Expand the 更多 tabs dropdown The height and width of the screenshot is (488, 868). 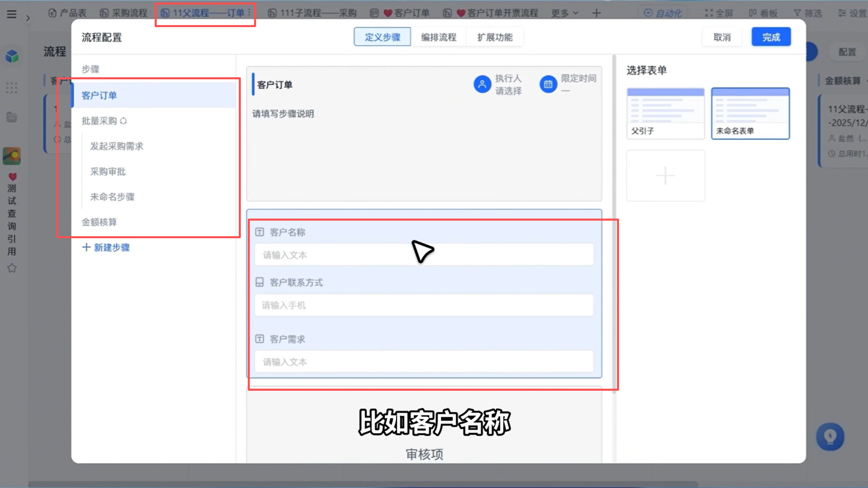point(564,13)
